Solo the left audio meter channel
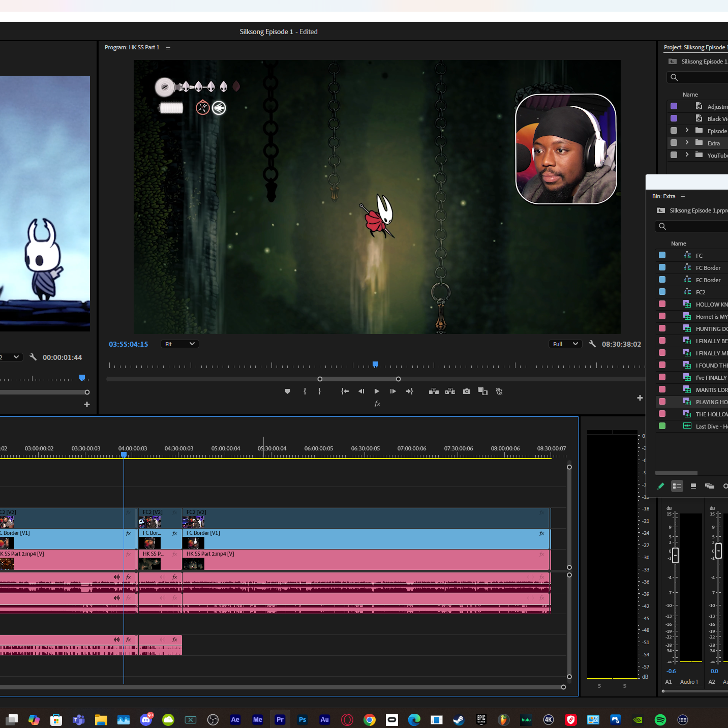The height and width of the screenshot is (728, 728). coord(599,686)
